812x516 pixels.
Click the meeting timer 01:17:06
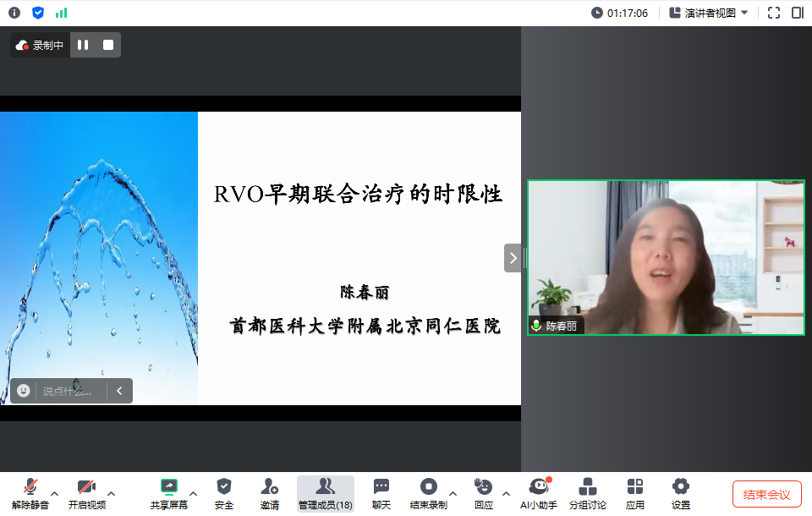pyautogui.click(x=619, y=13)
